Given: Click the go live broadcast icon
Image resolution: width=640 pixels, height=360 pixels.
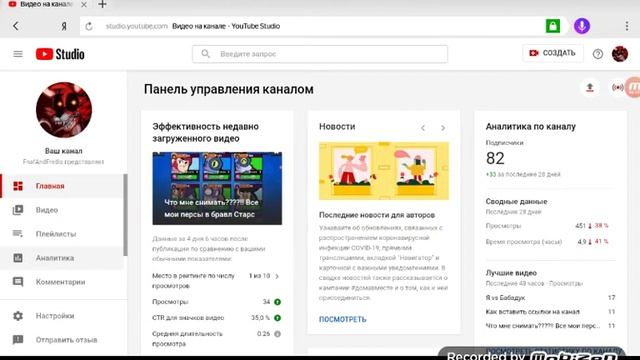Looking at the screenshot, I should 617,87.
